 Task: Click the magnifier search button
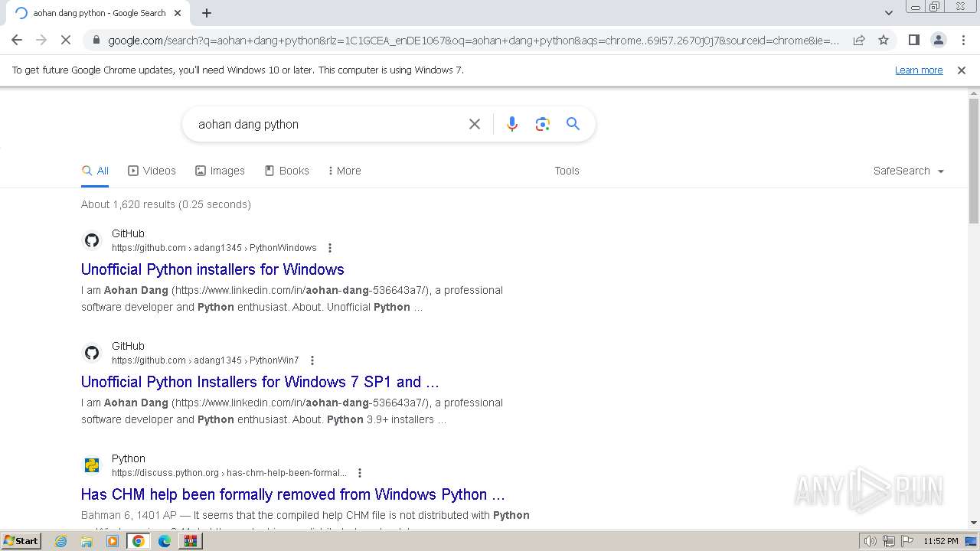pyautogui.click(x=573, y=124)
